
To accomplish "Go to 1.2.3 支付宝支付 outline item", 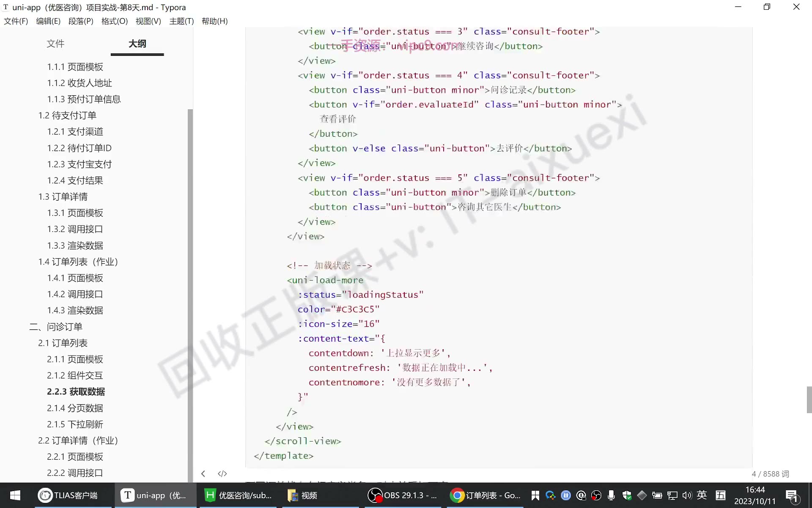I will 79,164.
